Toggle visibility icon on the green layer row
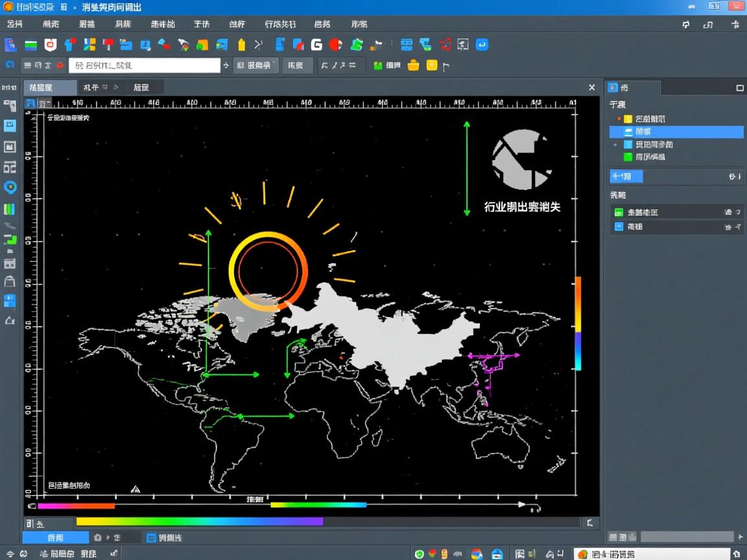The width and height of the screenshot is (747, 560). point(729,212)
